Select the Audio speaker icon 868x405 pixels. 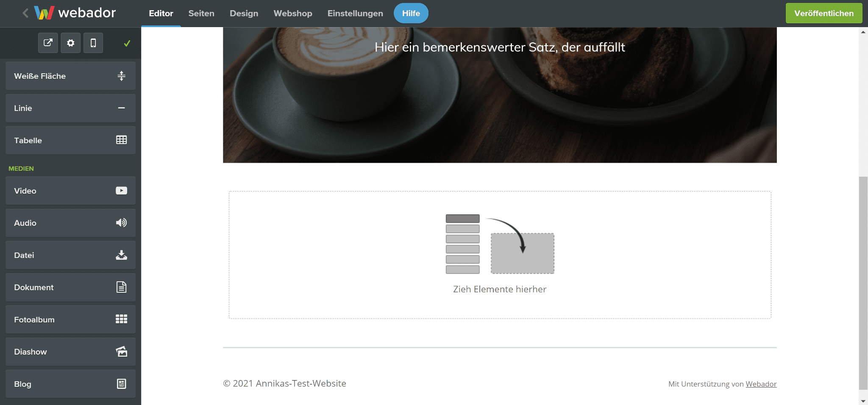[x=122, y=223]
